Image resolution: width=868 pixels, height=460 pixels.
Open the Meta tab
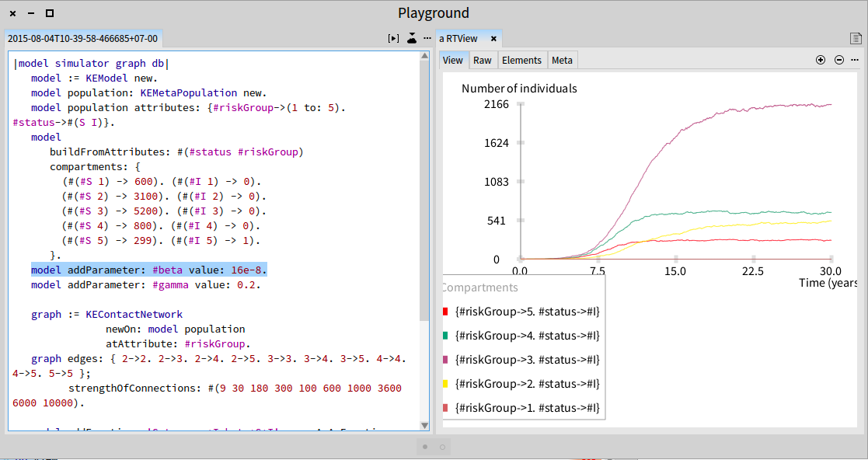pyautogui.click(x=562, y=61)
